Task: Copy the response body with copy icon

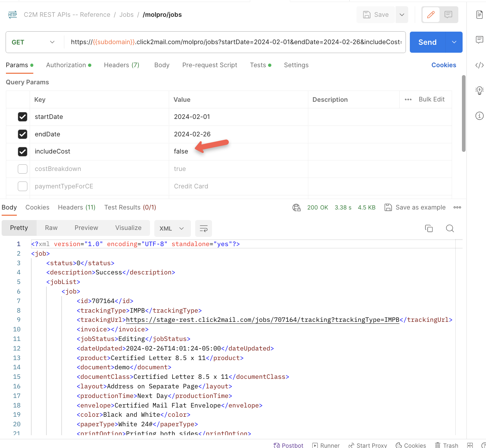Action: (429, 228)
